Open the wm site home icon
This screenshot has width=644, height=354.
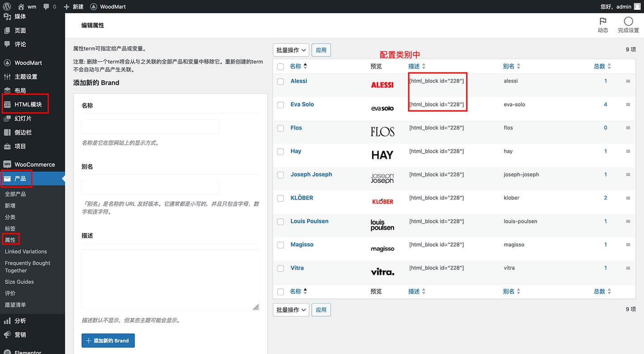(21, 7)
